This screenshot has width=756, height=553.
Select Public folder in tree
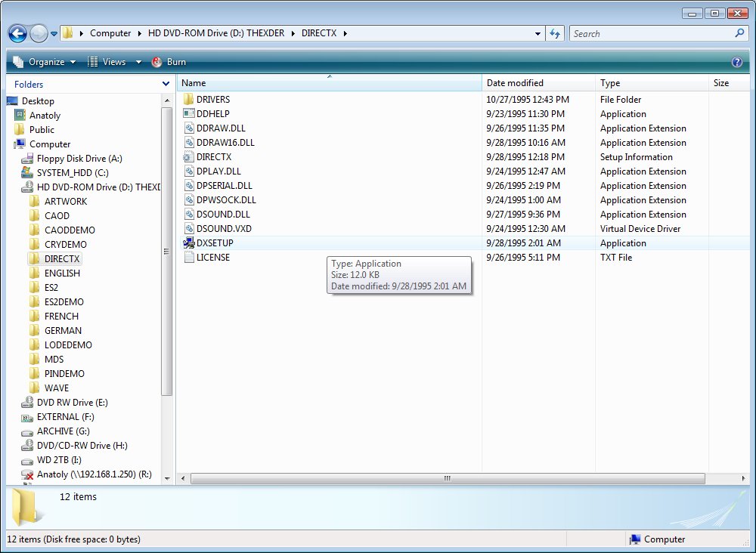(x=42, y=130)
